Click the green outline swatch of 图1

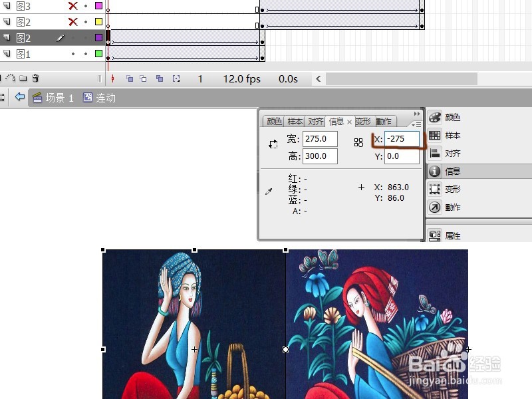click(98, 54)
